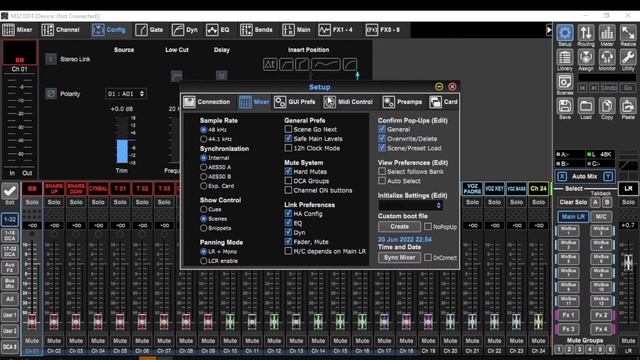Viewport: 640px width, 360px height.
Task: Open the Initialize Settings dropdown
Action: 410,205
